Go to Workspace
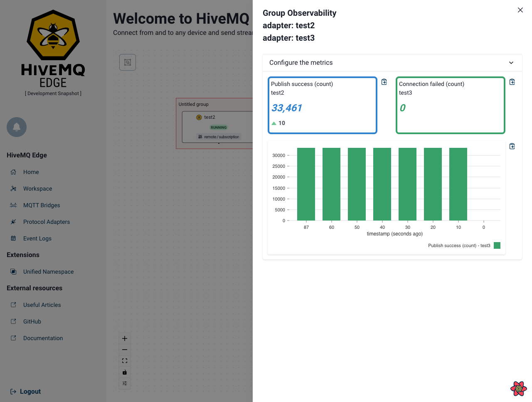This screenshot has width=532, height=402. coord(38,189)
